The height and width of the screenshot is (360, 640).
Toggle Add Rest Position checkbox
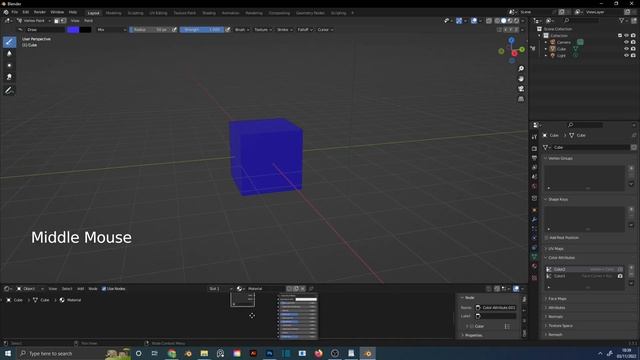[546, 238]
